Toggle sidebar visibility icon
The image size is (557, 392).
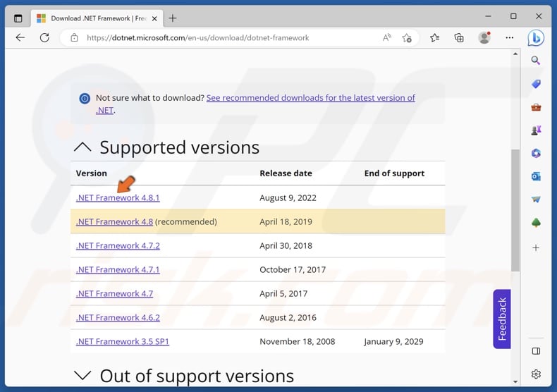click(536, 351)
